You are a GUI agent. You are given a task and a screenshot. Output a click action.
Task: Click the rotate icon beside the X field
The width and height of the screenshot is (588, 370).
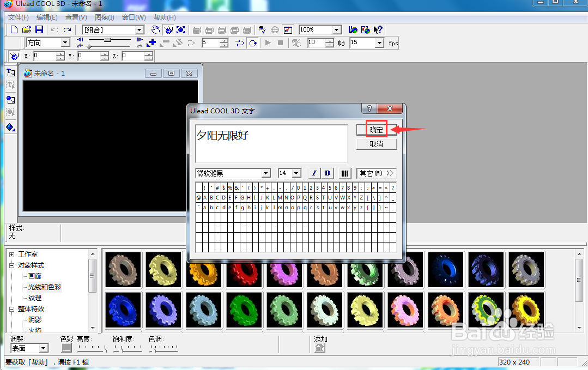[14, 56]
